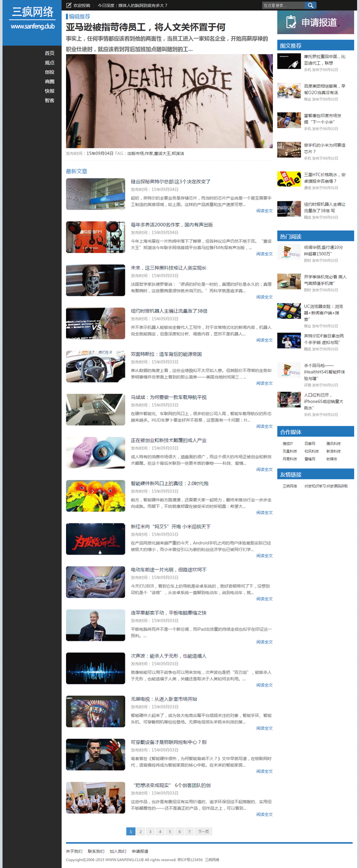Open the 商圈 sidebar section
The height and width of the screenshot is (868, 359).
50,81
